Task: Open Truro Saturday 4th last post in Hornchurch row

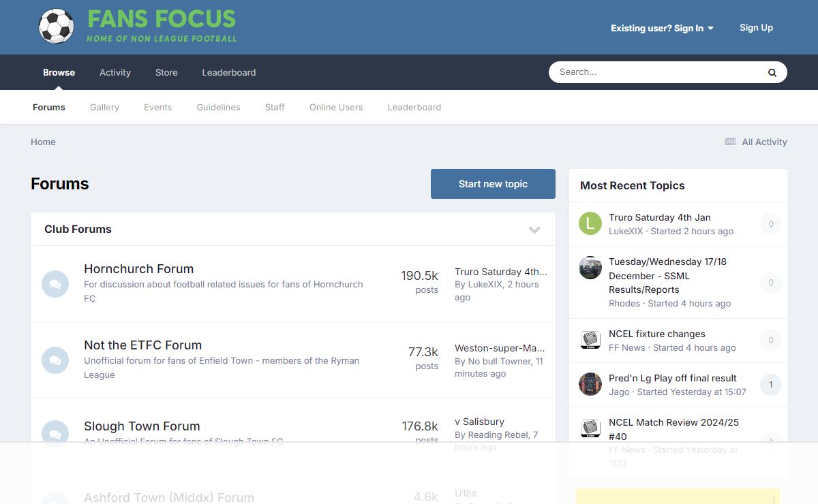Action: click(501, 272)
